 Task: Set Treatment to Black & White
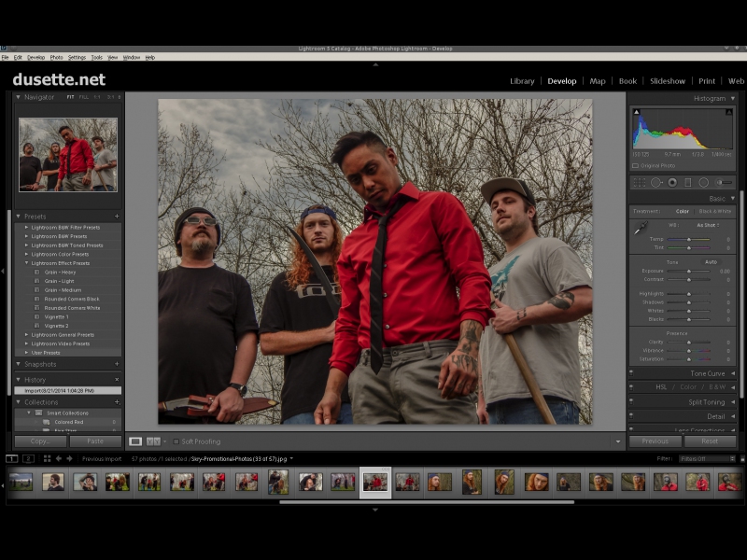point(714,212)
